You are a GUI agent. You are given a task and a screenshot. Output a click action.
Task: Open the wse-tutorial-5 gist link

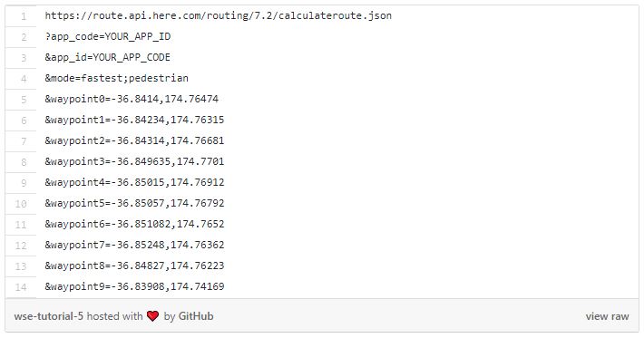48,316
